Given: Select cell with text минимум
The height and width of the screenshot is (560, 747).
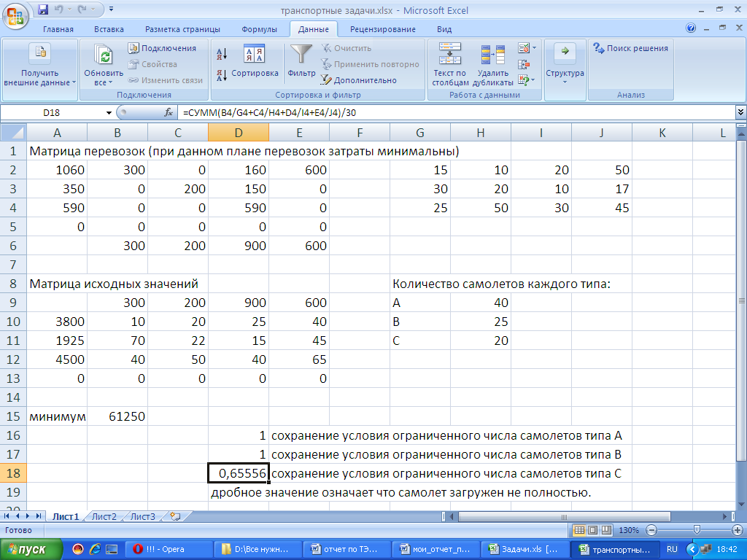Looking at the screenshot, I should tap(57, 416).
